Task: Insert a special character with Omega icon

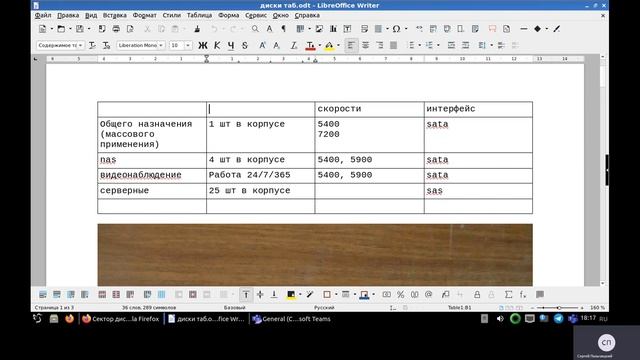Action: coord(396,29)
